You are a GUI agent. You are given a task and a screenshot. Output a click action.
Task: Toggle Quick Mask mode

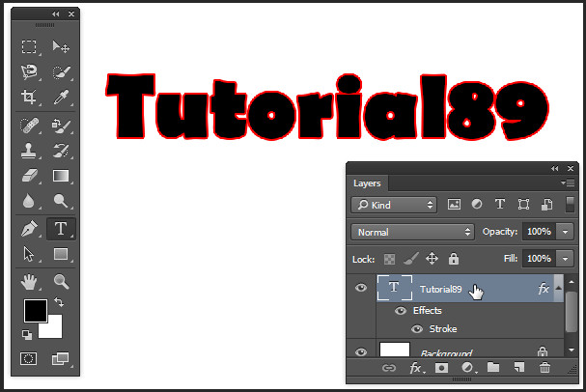point(28,359)
